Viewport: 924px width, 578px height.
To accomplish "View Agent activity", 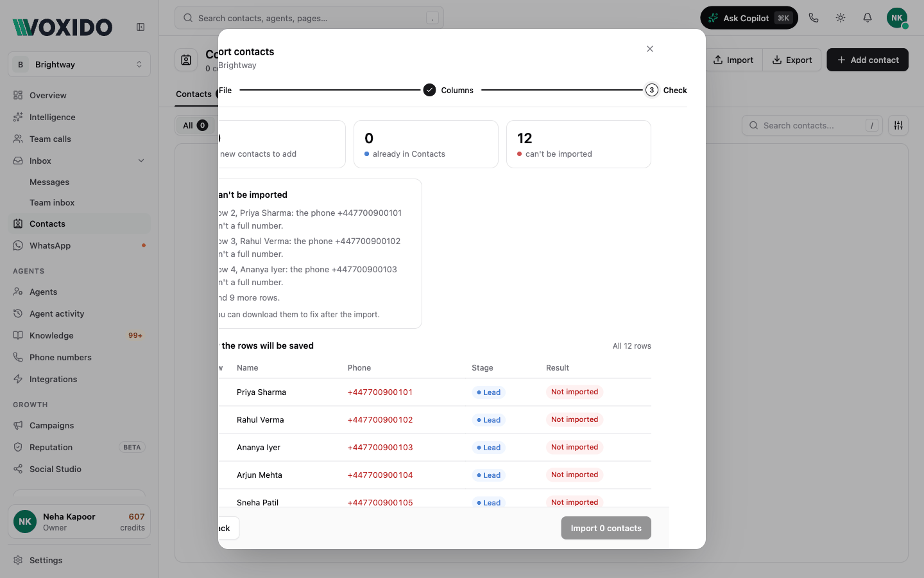I will (x=80, y=313).
